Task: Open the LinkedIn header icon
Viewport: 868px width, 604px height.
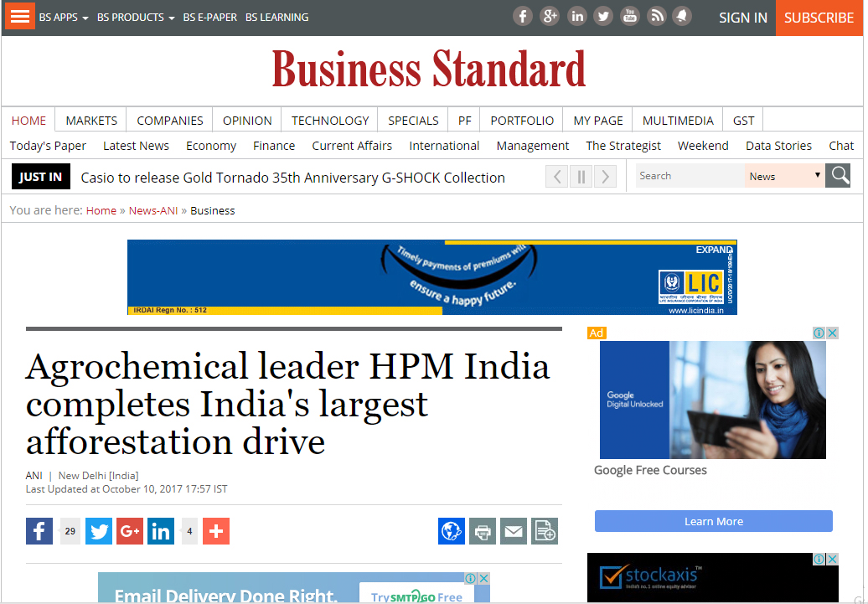Action: [576, 16]
